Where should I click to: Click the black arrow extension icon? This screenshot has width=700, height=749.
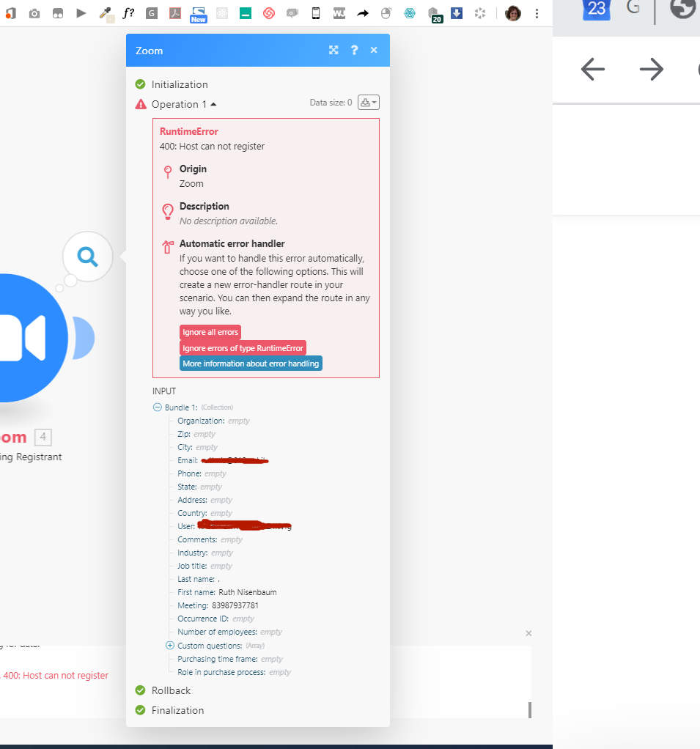363,13
